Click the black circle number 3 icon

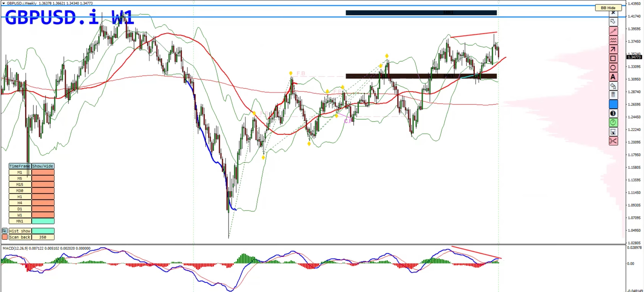[613, 113]
